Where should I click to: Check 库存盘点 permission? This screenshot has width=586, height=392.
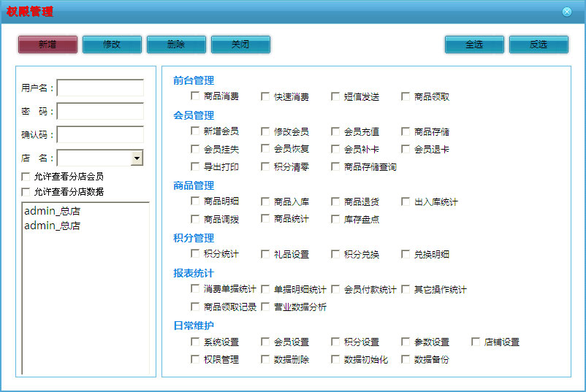pos(335,219)
